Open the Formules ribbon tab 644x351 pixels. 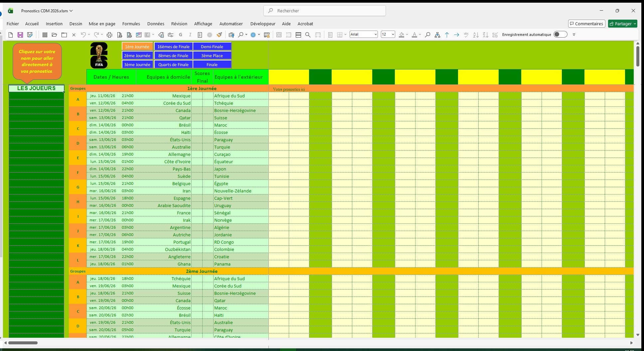click(131, 24)
